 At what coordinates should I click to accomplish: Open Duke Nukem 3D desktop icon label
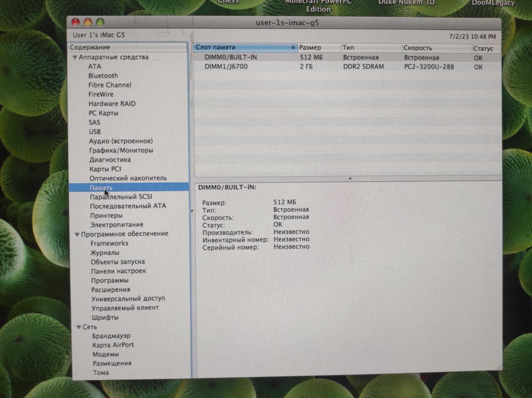[406, 2]
